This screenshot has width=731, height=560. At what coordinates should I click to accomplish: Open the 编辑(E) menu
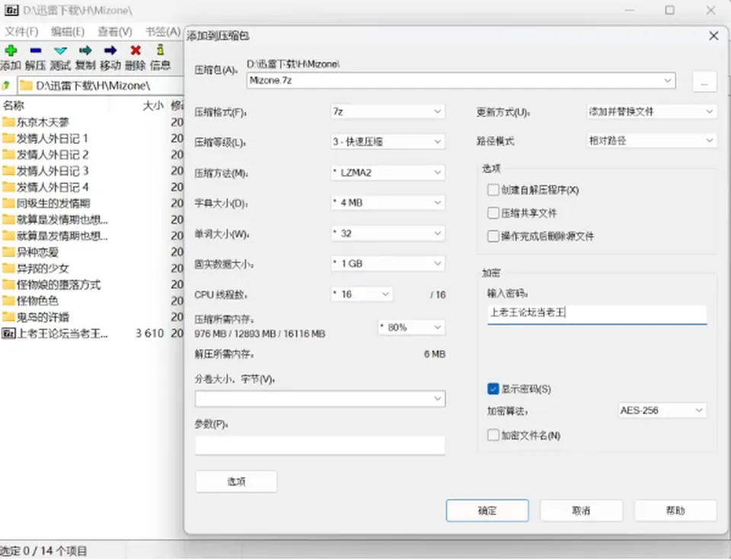click(x=68, y=32)
